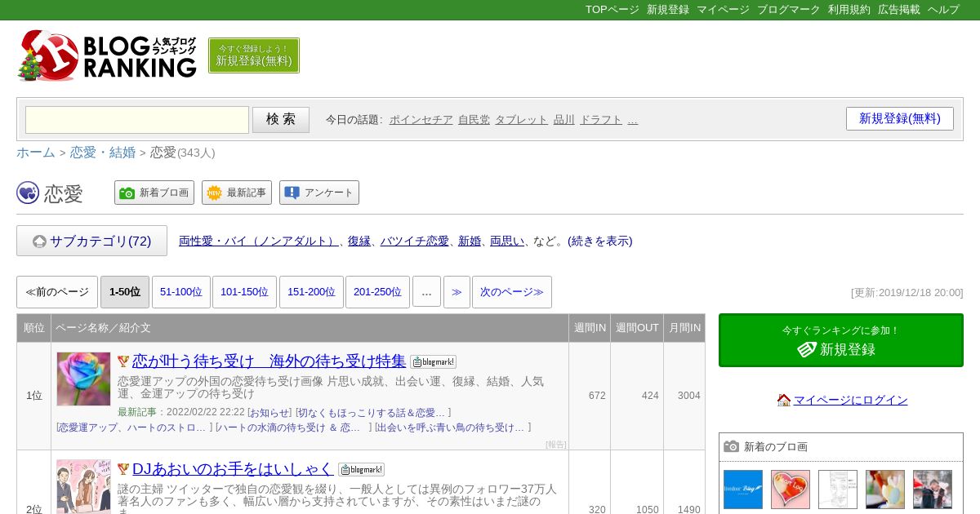Open the タブレット trending topic
Viewport: 980px width, 514px height.
point(521,119)
